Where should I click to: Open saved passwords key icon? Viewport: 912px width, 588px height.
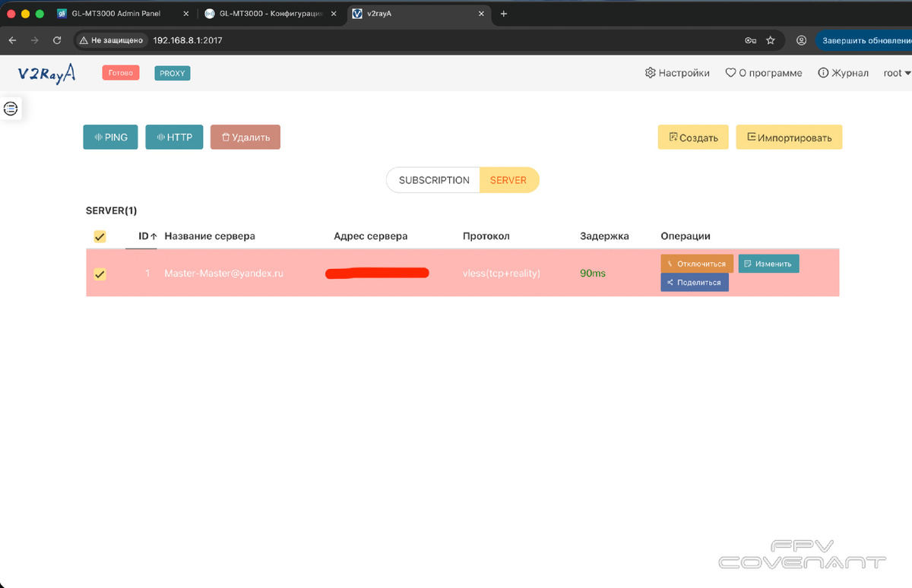click(x=750, y=40)
